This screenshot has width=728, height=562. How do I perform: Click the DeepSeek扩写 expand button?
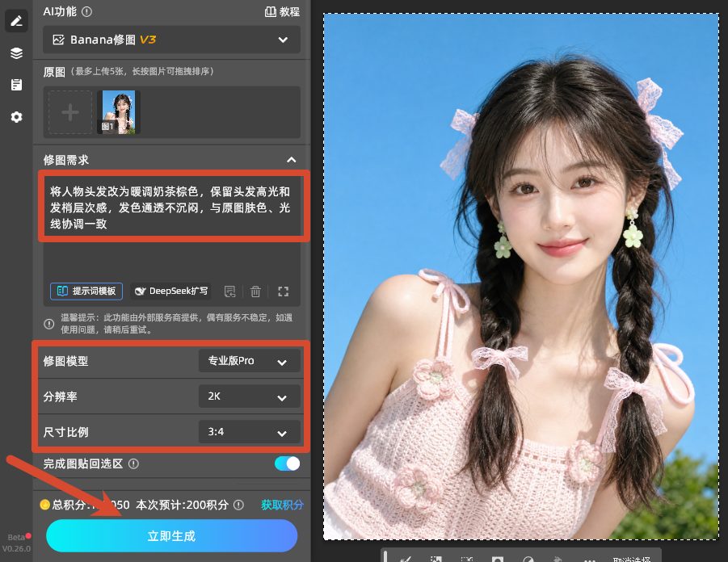click(x=170, y=291)
